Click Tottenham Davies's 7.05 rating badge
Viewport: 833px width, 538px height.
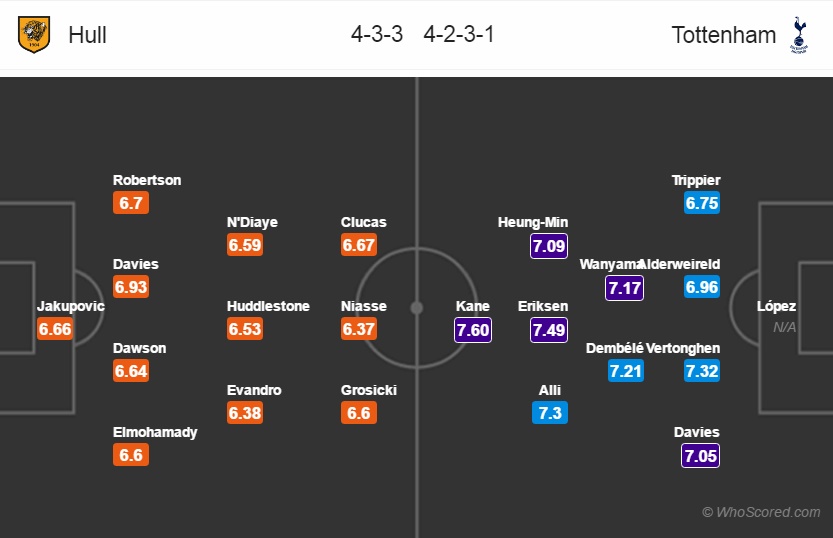[700, 456]
